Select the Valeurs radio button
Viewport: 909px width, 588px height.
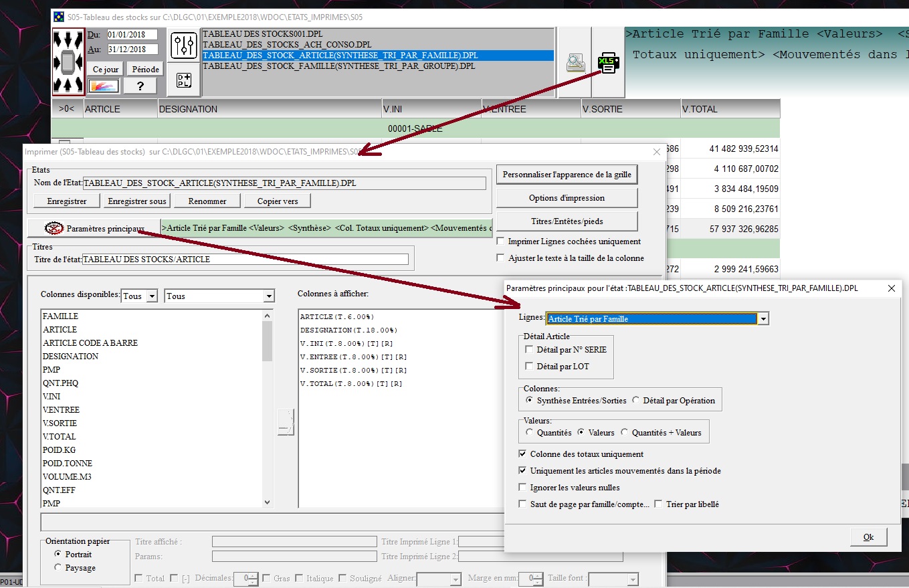(581, 432)
